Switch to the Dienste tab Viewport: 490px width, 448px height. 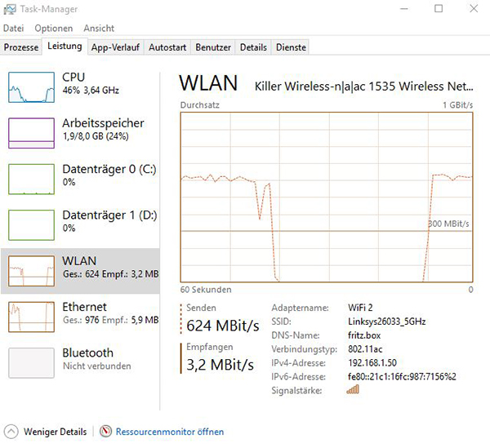(x=291, y=47)
